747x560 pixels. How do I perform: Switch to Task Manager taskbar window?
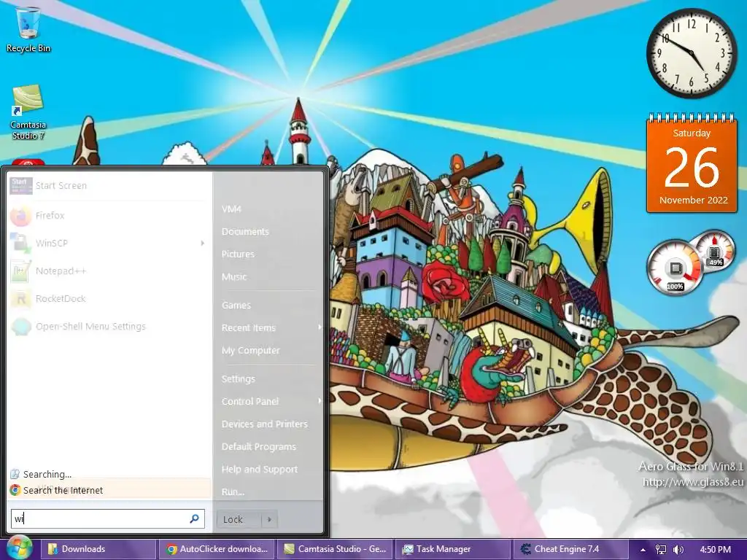pyautogui.click(x=452, y=549)
